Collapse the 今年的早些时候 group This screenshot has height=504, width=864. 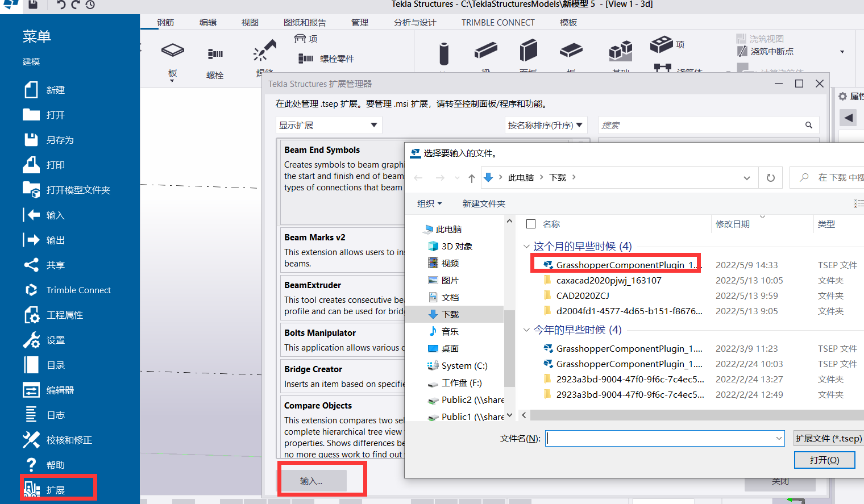[x=526, y=330]
